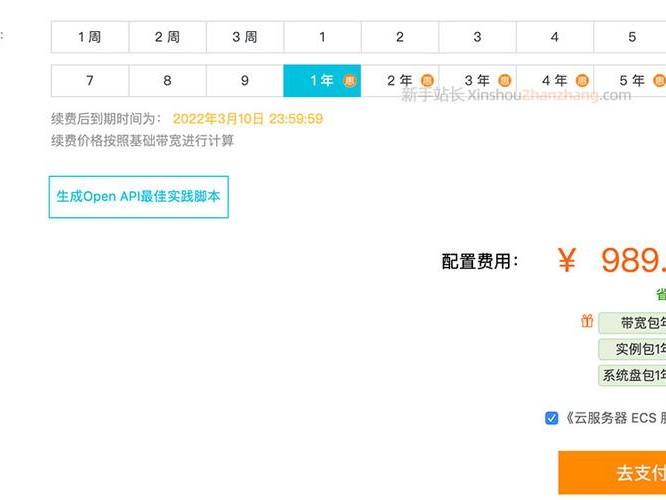This screenshot has height=500, width=666.
Task: Click the 系统盘包1年 discount tag
Action: coord(632,375)
